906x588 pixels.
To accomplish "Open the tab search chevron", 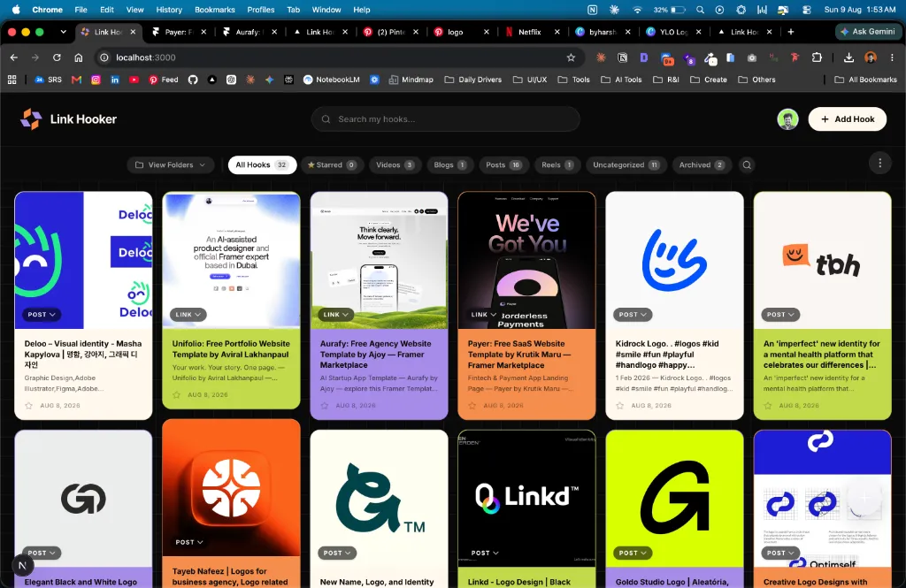I will pos(63,32).
